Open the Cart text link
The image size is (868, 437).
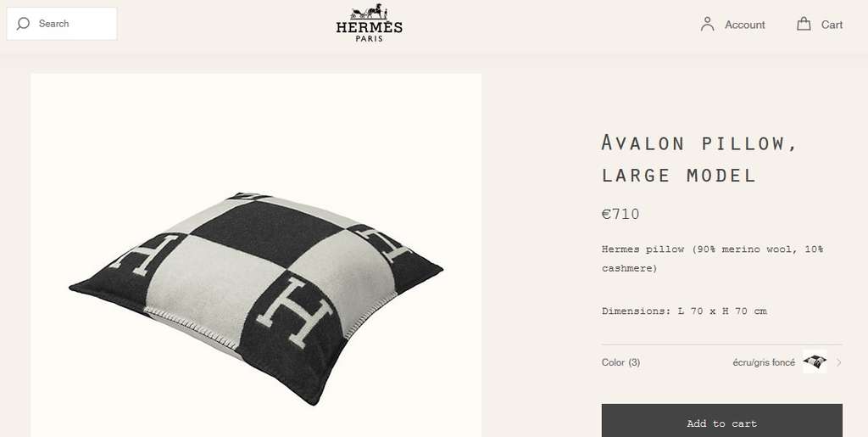[832, 25]
